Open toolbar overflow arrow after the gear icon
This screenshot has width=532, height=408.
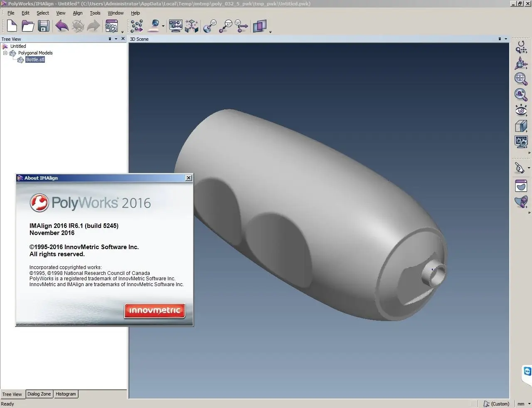[x=123, y=32]
